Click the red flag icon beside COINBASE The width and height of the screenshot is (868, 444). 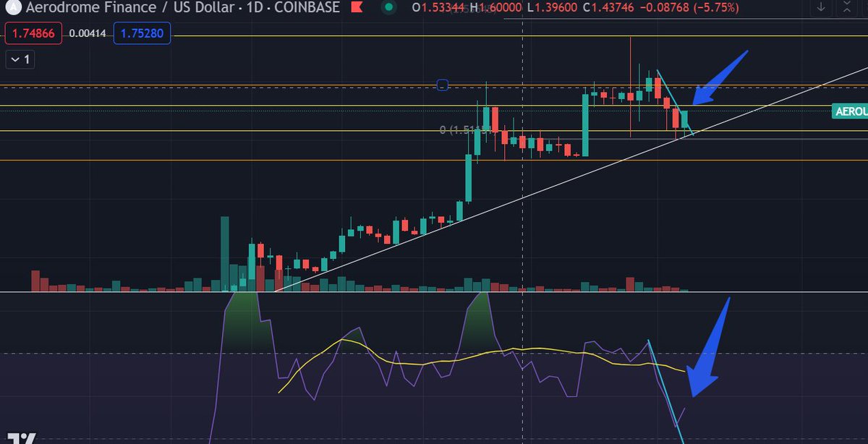pos(356,8)
